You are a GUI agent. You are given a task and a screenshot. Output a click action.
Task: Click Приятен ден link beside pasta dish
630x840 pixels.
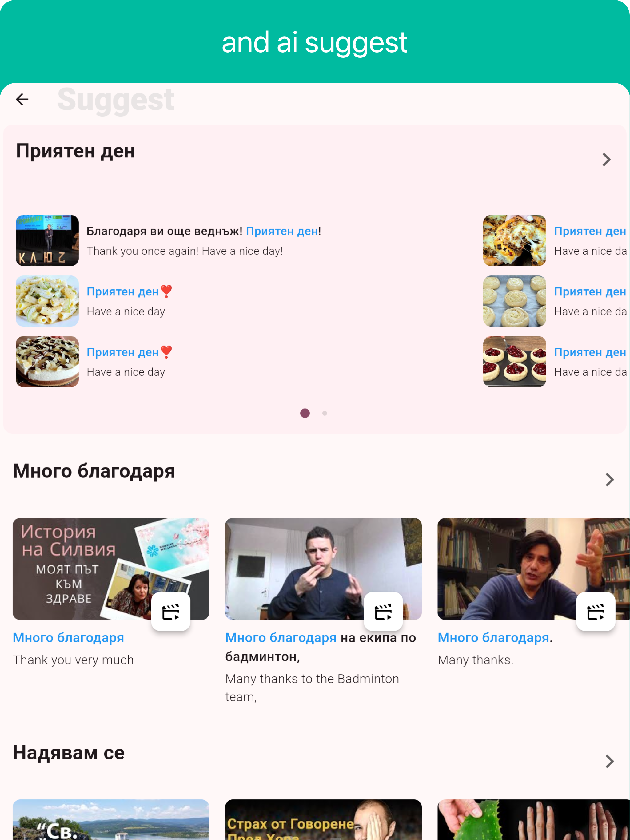[x=123, y=292]
